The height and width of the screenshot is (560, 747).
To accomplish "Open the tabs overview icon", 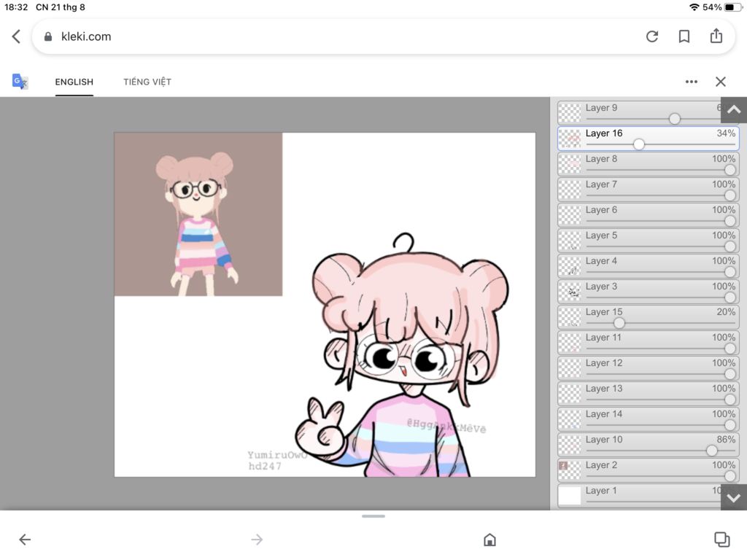I will coord(721,539).
